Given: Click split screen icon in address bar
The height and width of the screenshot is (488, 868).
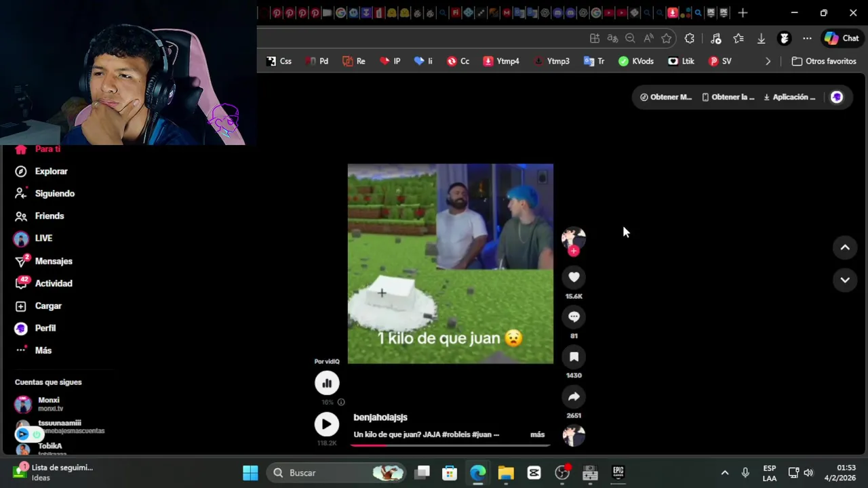Looking at the screenshot, I should (x=595, y=39).
